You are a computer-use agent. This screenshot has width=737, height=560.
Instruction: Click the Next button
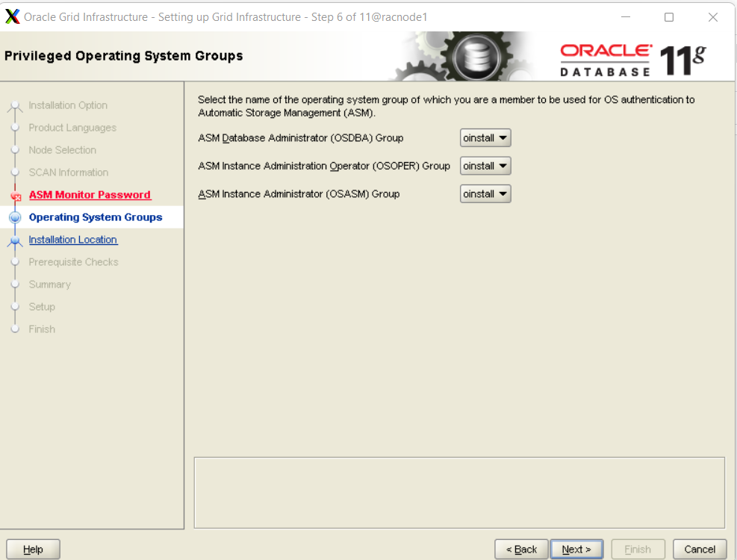pyautogui.click(x=576, y=550)
